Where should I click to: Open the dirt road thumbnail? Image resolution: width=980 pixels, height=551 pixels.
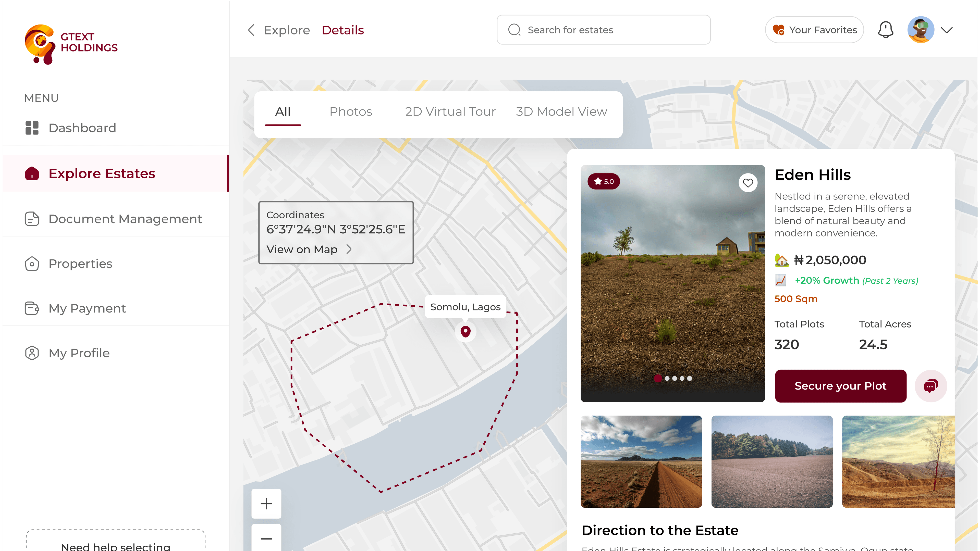click(641, 462)
